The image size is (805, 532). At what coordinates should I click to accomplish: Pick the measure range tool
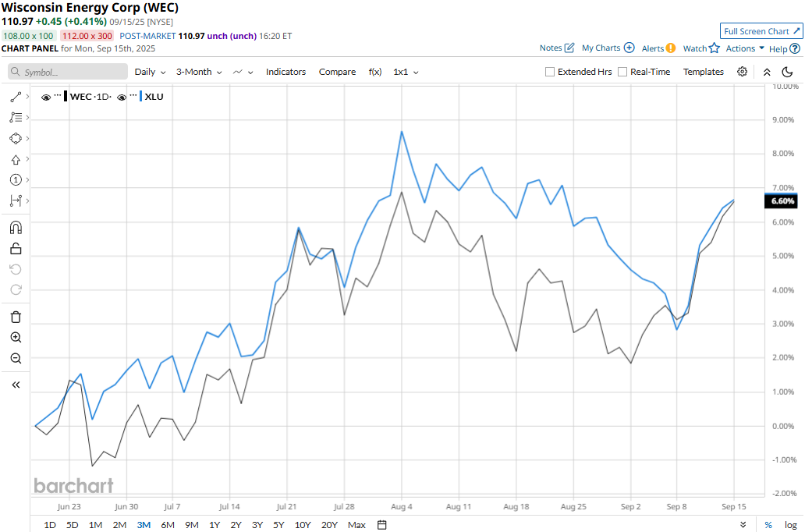tap(16, 200)
